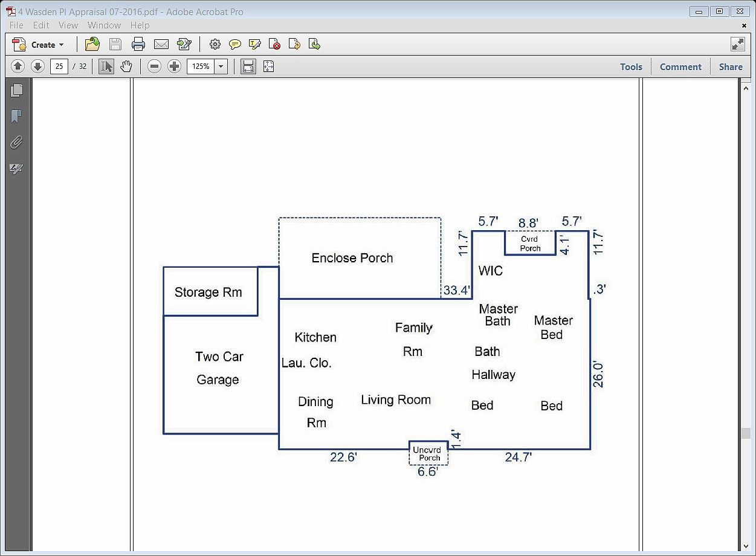The width and height of the screenshot is (756, 556).
Task: Show the Attachments paperclip panel
Action: click(x=16, y=143)
